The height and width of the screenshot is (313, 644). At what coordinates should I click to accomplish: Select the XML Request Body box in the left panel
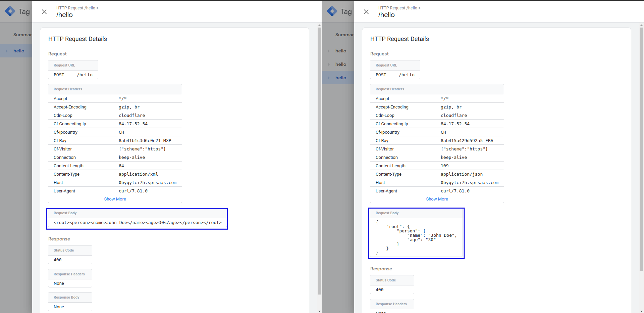[x=137, y=219]
